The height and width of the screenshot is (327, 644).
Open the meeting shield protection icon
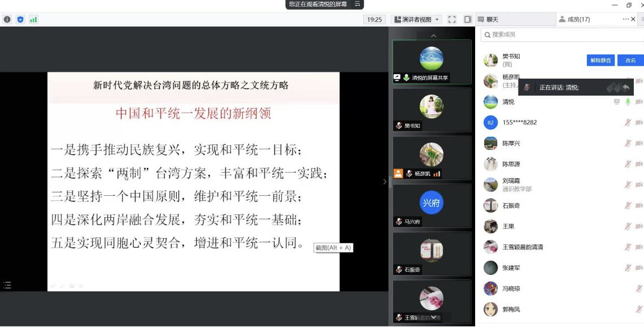tap(20, 19)
